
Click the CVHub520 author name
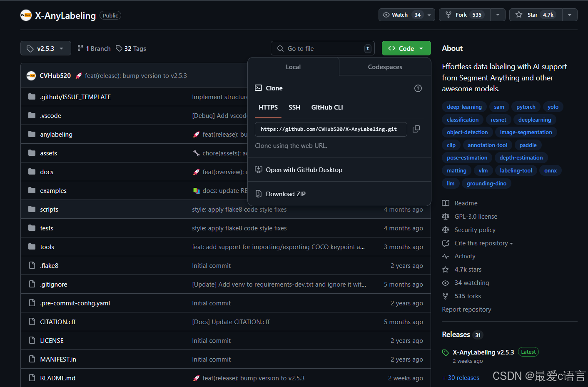pyautogui.click(x=55, y=76)
